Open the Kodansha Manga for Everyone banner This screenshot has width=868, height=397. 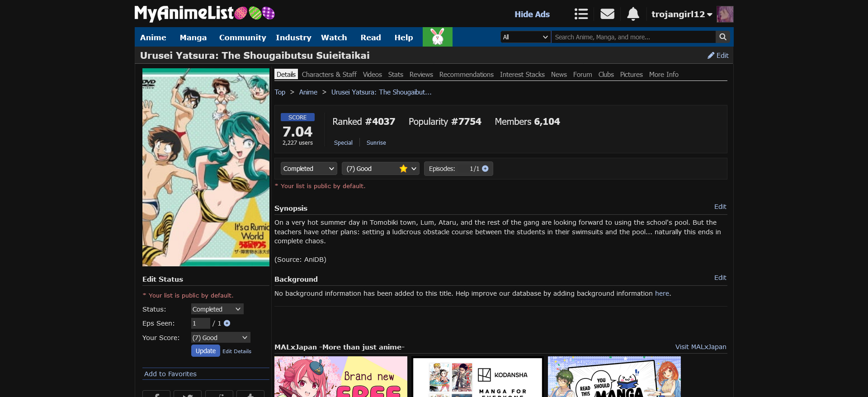coord(477,377)
